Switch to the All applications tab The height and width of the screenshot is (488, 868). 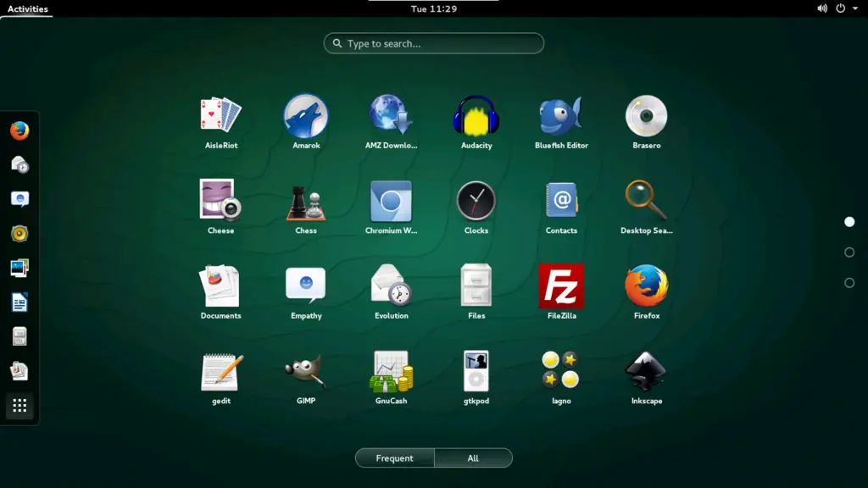point(473,458)
